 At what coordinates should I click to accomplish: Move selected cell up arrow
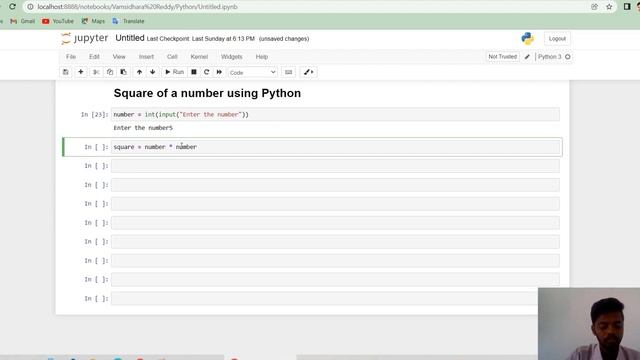pyautogui.click(x=139, y=72)
